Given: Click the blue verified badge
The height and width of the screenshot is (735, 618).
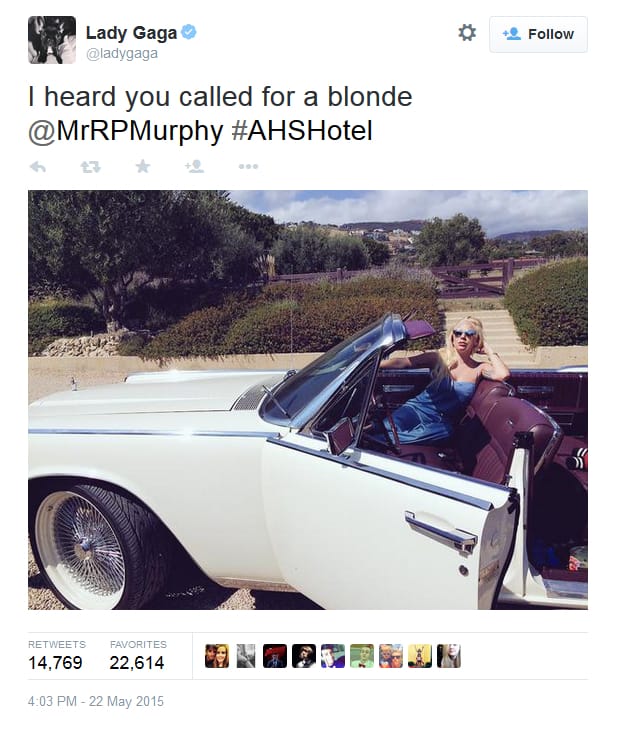Looking at the screenshot, I should (x=188, y=32).
